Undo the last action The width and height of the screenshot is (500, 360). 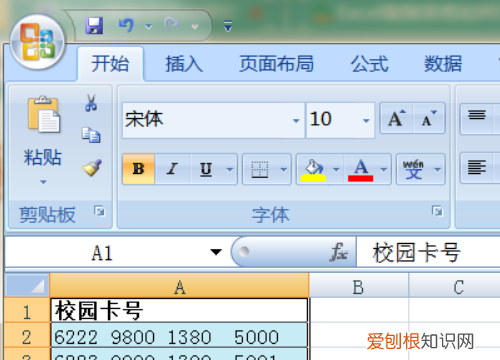(127, 25)
